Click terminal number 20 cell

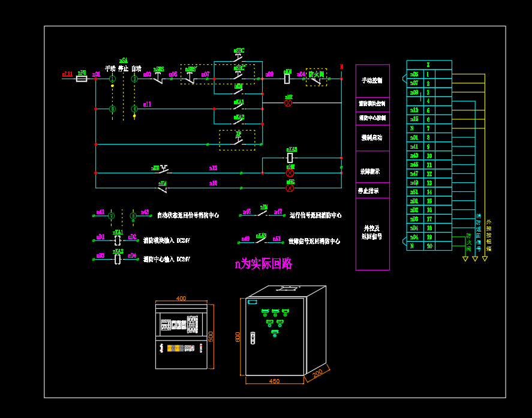429,246
